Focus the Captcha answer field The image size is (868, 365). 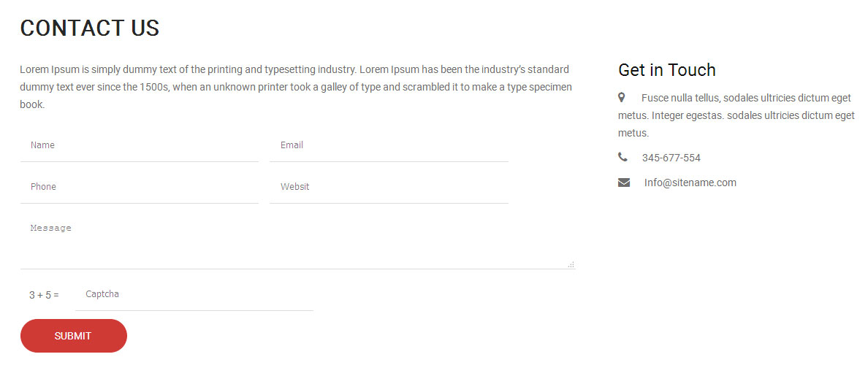pos(194,294)
